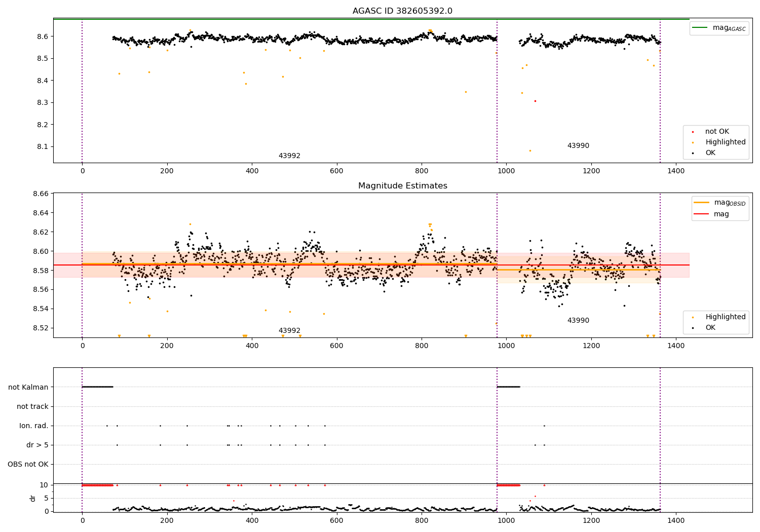This screenshot has height=532, width=760.
Task: Click the 8.1 y-axis tick in the top plot
Action: coord(43,147)
